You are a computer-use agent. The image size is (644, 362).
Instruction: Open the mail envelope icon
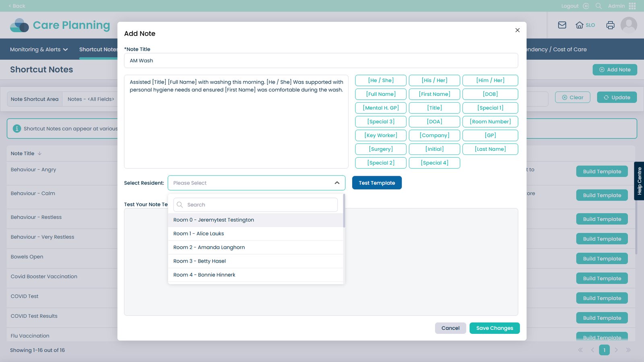562,25
